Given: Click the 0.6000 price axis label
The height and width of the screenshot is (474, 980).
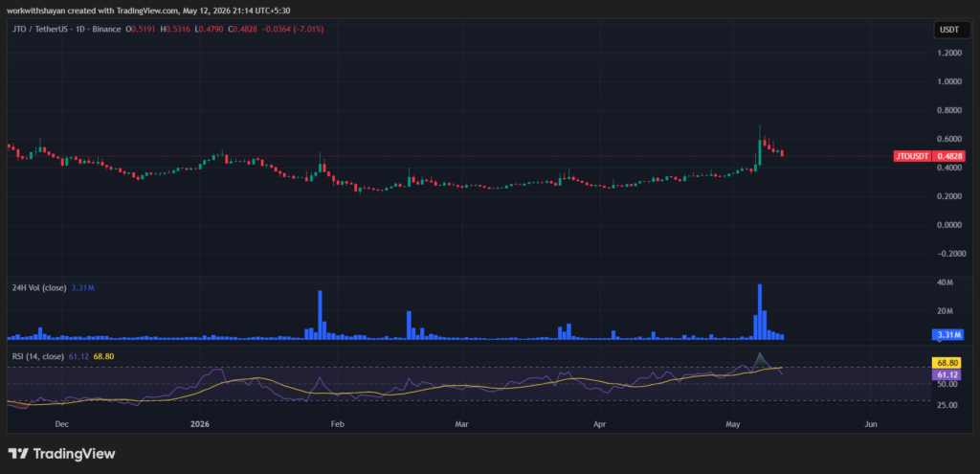Looking at the screenshot, I should tap(948, 140).
